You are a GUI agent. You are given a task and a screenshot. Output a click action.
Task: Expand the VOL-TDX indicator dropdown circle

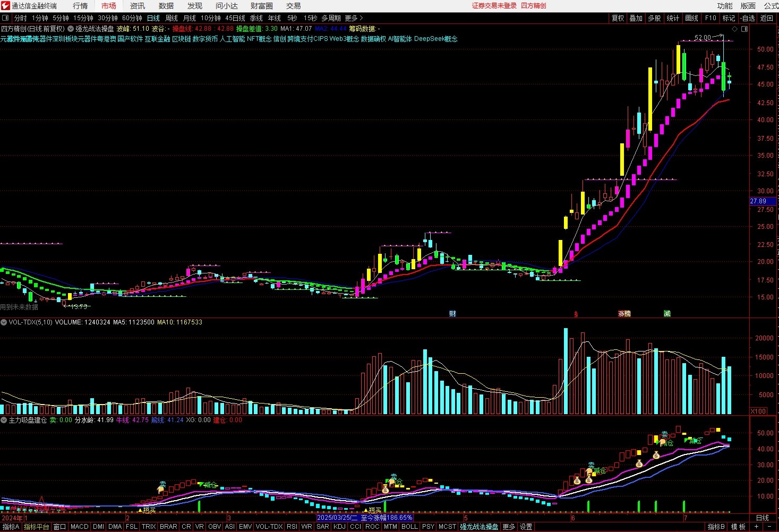[x=4, y=322]
